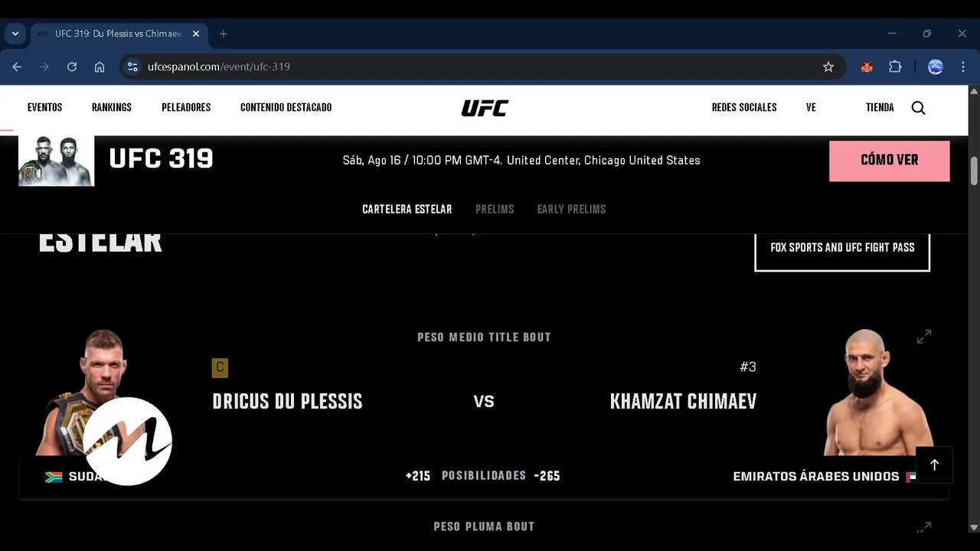Reload the page
980x551 pixels.
pyautogui.click(x=72, y=67)
